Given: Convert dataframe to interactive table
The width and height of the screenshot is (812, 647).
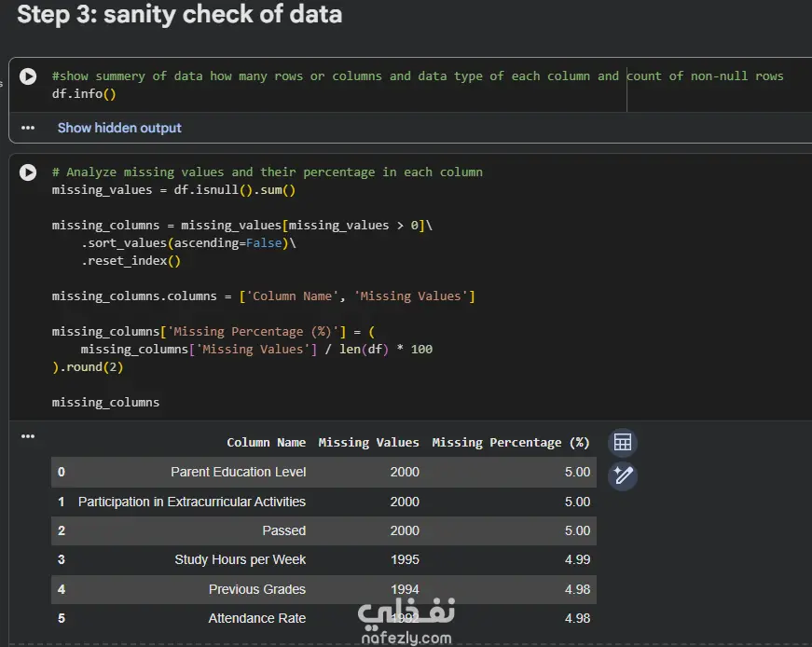Looking at the screenshot, I should coord(623,443).
